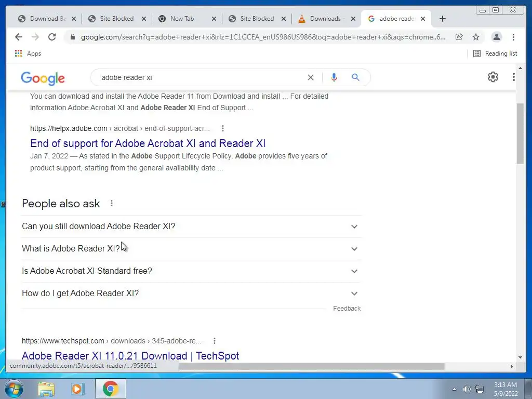The image size is (532, 399).
Task: Expand 'What is Adobe Reader XI?' question
Action: [x=191, y=249]
